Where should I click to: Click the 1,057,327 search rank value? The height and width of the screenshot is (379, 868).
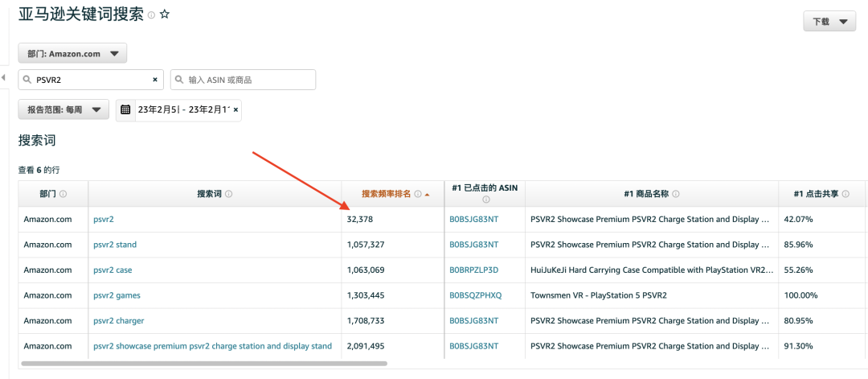point(366,245)
